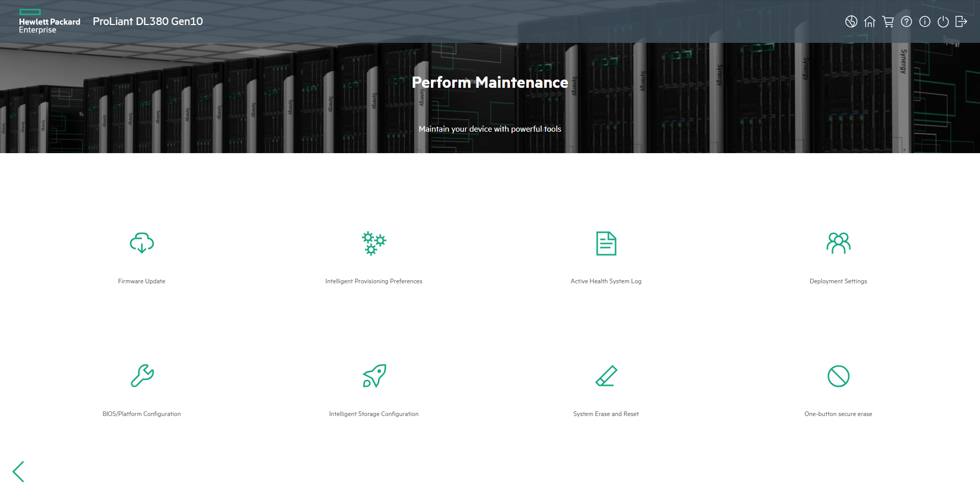Launch Intelligent Storage Configuration rocket icon
980x489 pixels.
click(x=374, y=376)
